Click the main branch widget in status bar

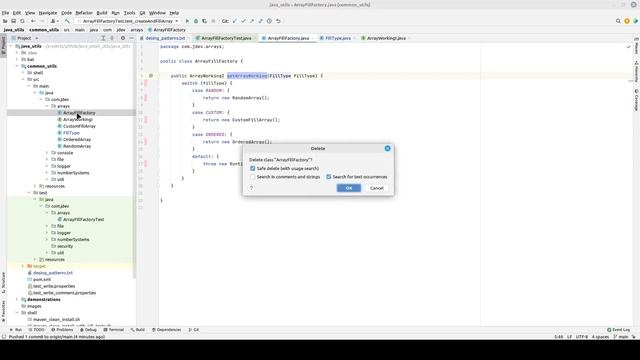click(621, 337)
